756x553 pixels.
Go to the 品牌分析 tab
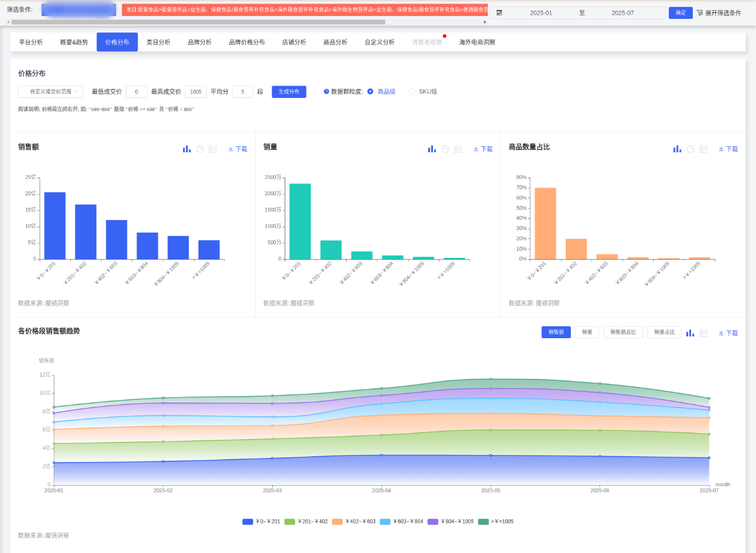click(x=200, y=42)
